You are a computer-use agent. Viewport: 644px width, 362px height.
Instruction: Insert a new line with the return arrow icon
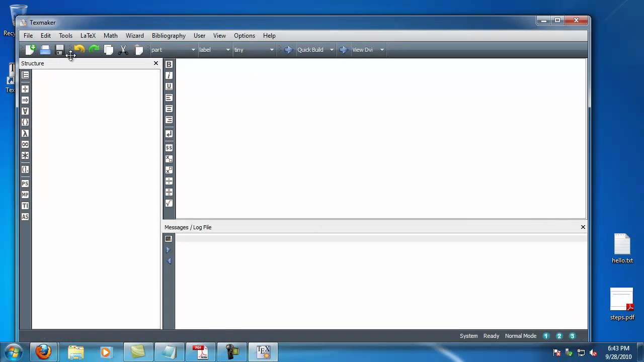[169, 134]
